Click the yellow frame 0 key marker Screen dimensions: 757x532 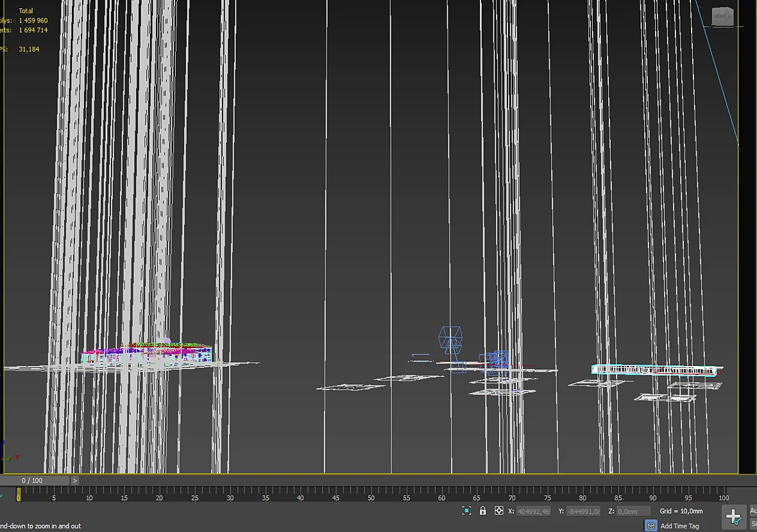(19, 494)
